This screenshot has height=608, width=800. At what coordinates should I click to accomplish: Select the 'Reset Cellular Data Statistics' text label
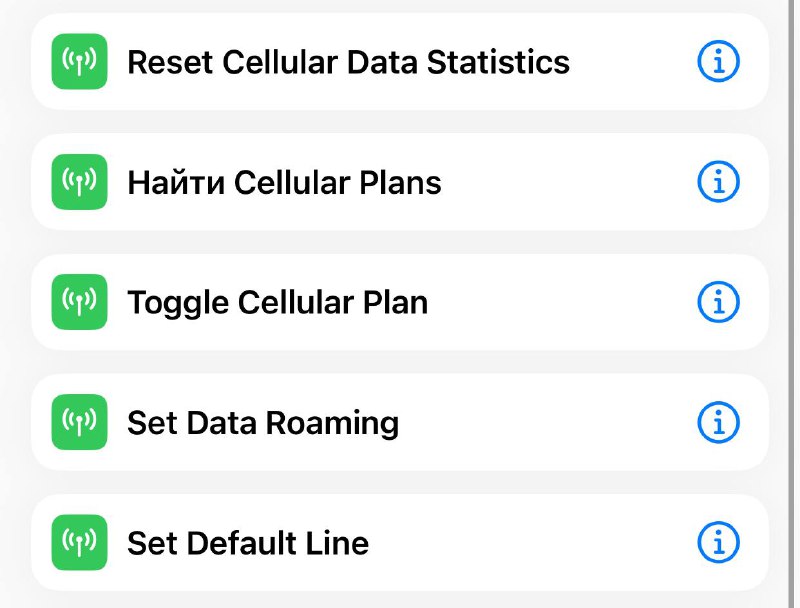click(348, 62)
